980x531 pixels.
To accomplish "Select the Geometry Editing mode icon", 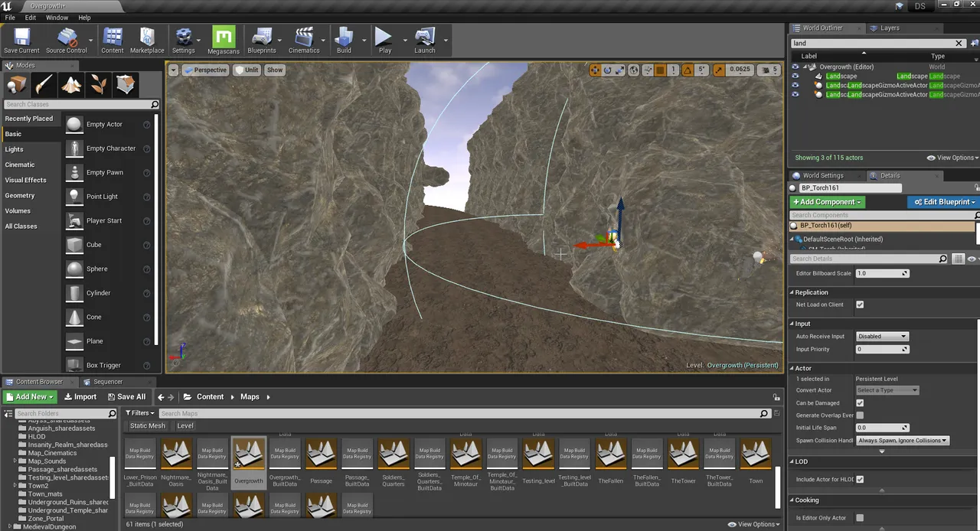I will [x=126, y=84].
